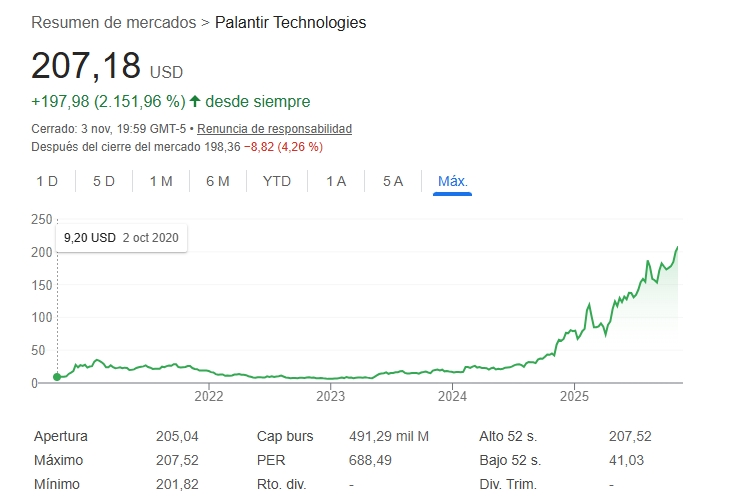Click the 2022 x-axis label
Viewport: 736px width, 497px height.
(x=209, y=395)
